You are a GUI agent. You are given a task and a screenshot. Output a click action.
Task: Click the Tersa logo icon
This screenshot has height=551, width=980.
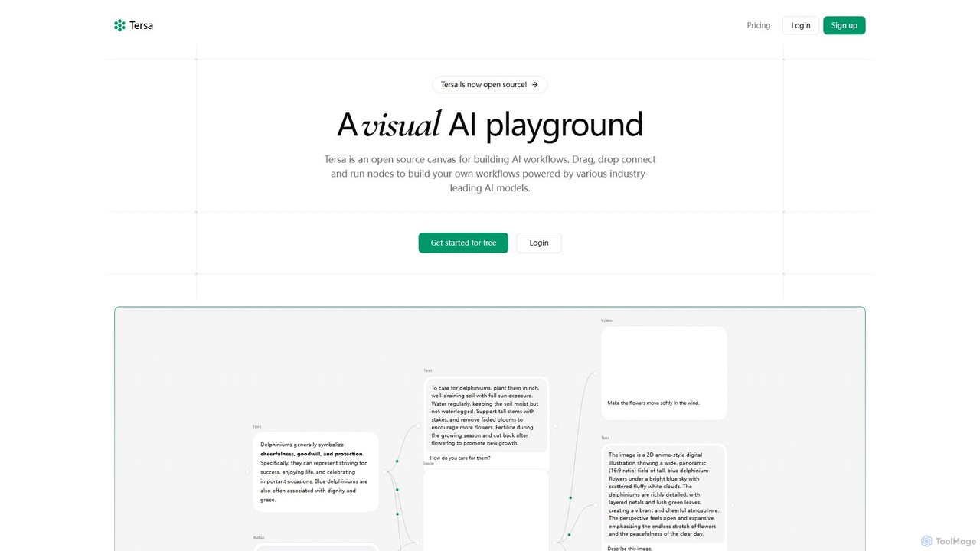point(119,25)
